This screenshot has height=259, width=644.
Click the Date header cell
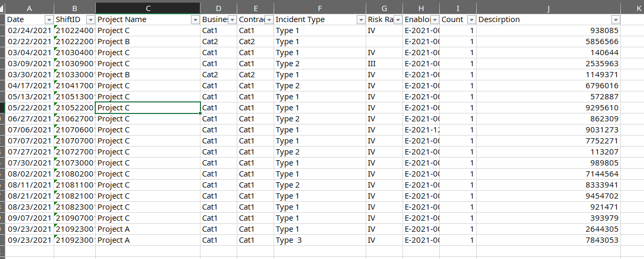(x=29, y=19)
